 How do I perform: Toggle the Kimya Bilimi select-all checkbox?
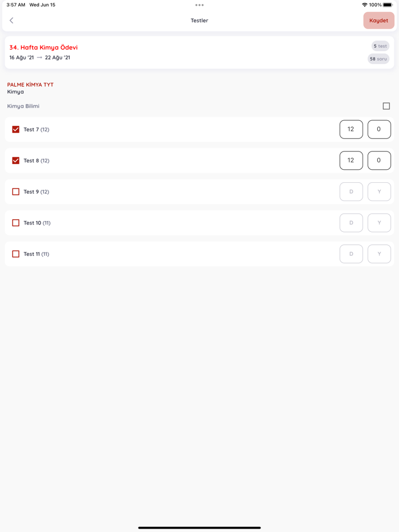(x=386, y=106)
